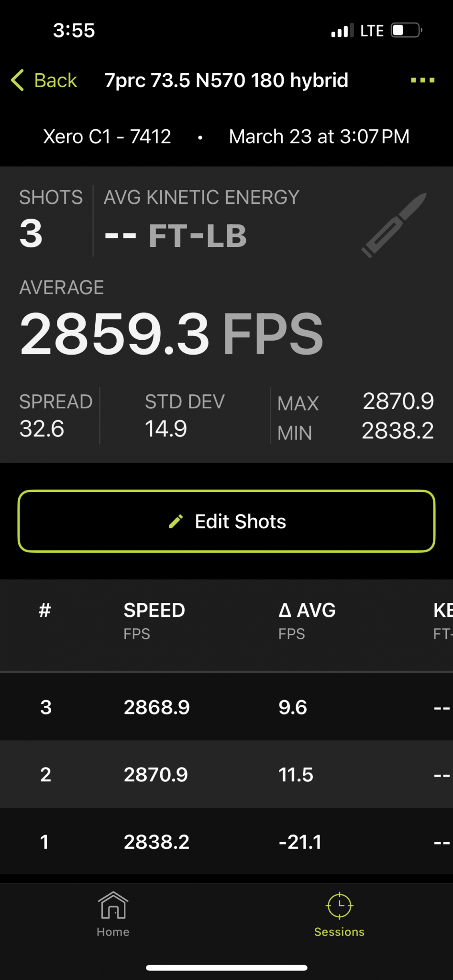Select shot 2 row at 2870.9 FPS
This screenshot has width=453, height=980.
point(226,774)
